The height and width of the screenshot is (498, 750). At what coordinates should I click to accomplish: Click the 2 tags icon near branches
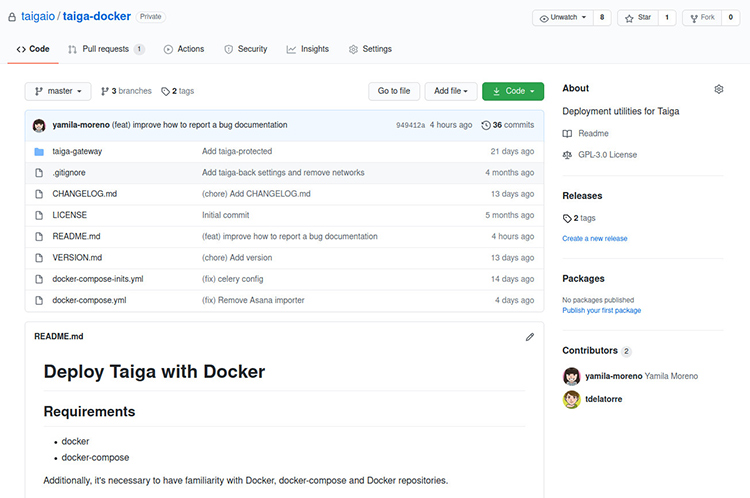point(166,91)
